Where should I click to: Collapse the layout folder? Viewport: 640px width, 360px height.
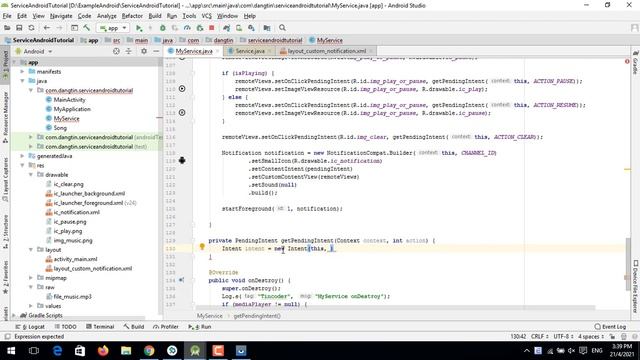[31, 249]
